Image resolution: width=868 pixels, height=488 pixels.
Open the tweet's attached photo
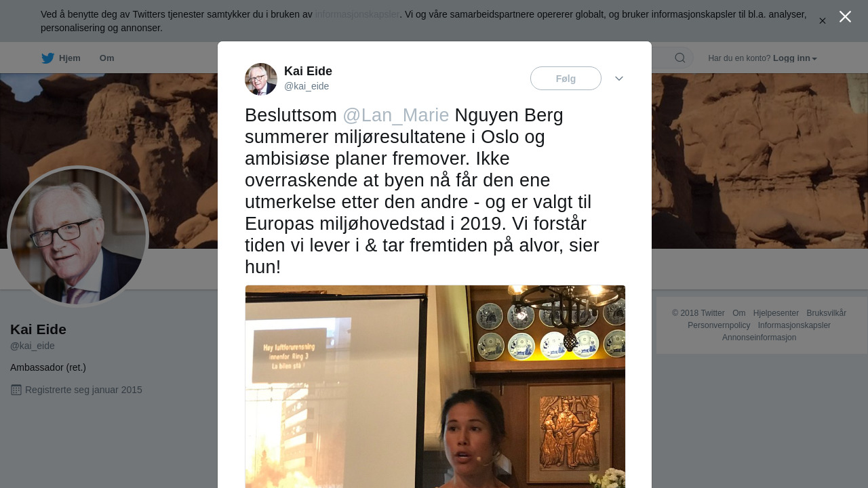435,386
